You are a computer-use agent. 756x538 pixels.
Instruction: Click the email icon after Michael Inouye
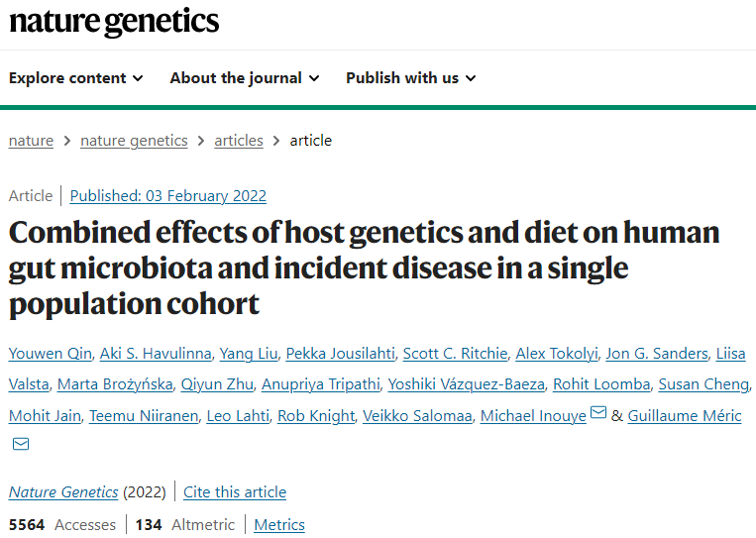[598, 412]
